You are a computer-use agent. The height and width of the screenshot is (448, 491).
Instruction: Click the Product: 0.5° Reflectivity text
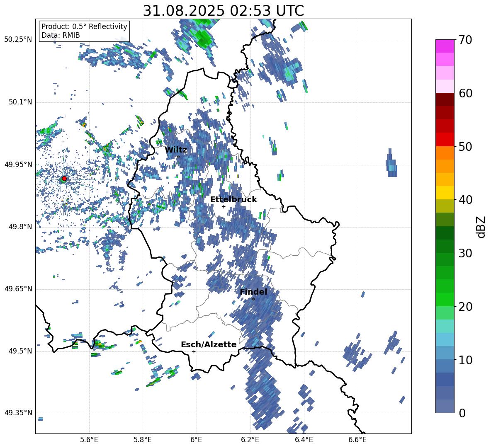[84, 26]
